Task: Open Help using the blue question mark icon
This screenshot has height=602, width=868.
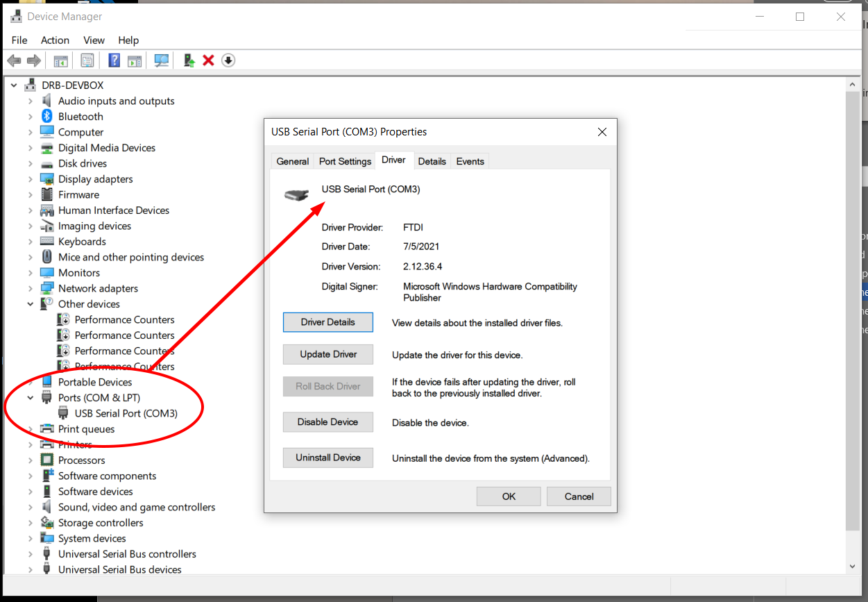Action: pos(114,60)
